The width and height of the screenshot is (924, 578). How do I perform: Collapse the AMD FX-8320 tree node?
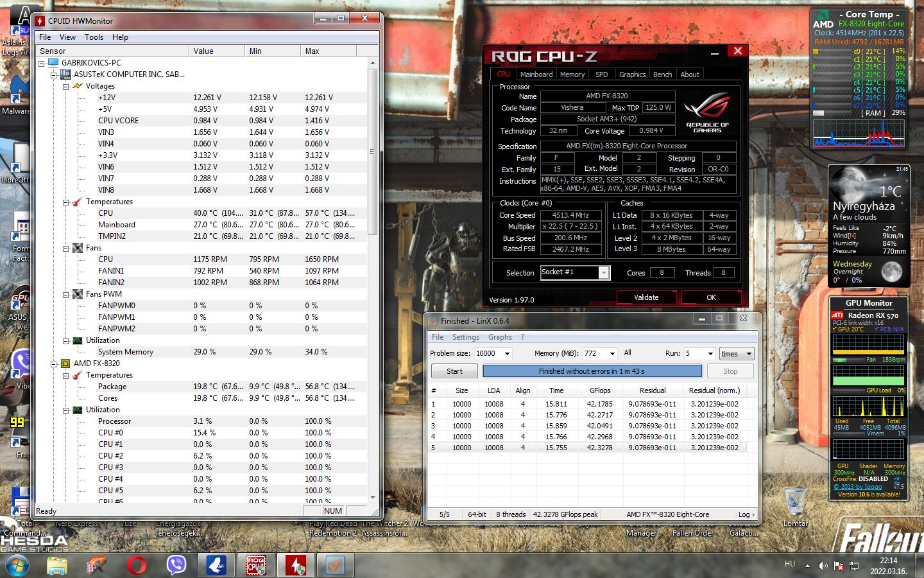54,363
